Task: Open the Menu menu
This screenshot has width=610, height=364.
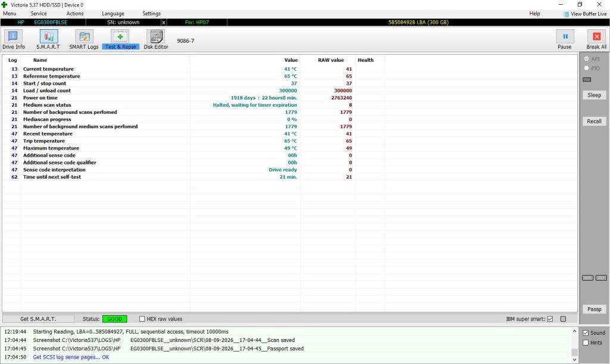Action: 10,14
